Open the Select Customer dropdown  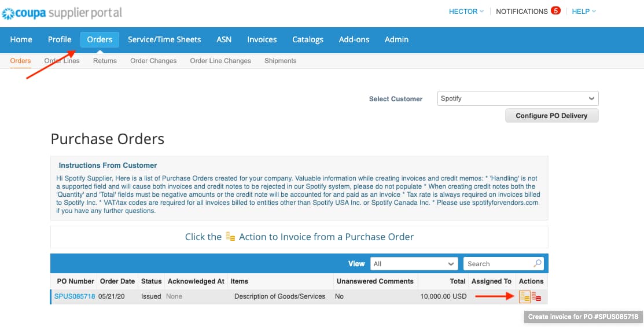pyautogui.click(x=517, y=98)
